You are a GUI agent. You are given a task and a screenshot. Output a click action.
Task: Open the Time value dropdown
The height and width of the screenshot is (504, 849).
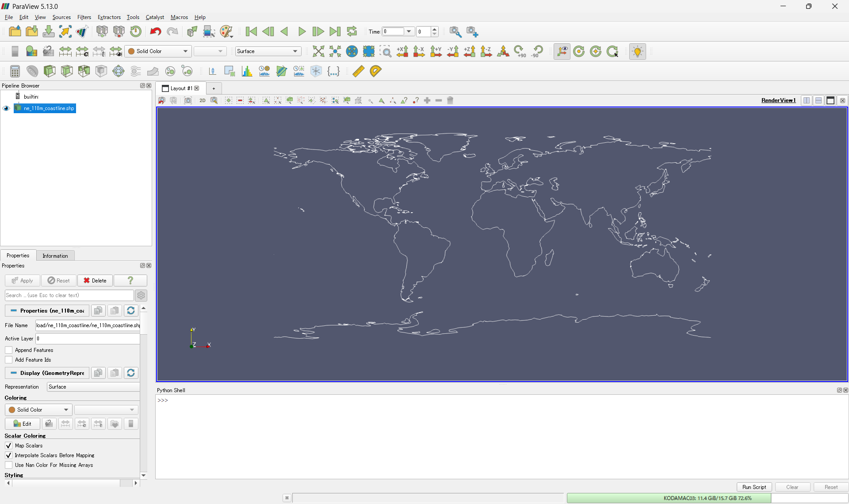(x=409, y=31)
